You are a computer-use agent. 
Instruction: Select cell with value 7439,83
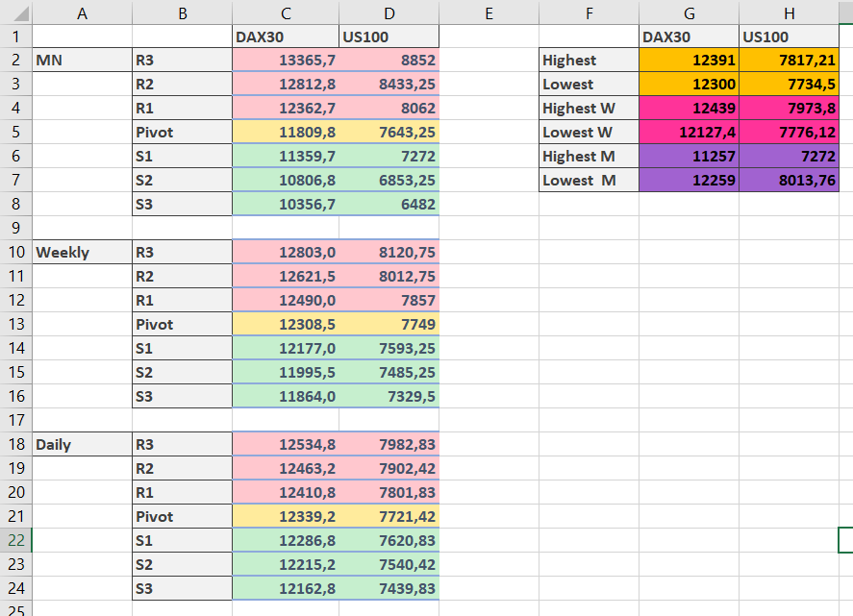[x=389, y=588]
